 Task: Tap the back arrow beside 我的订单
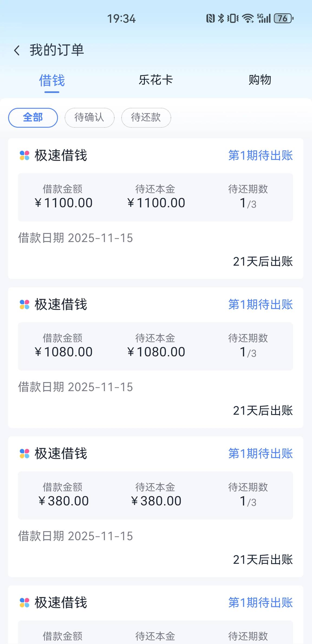click(17, 50)
